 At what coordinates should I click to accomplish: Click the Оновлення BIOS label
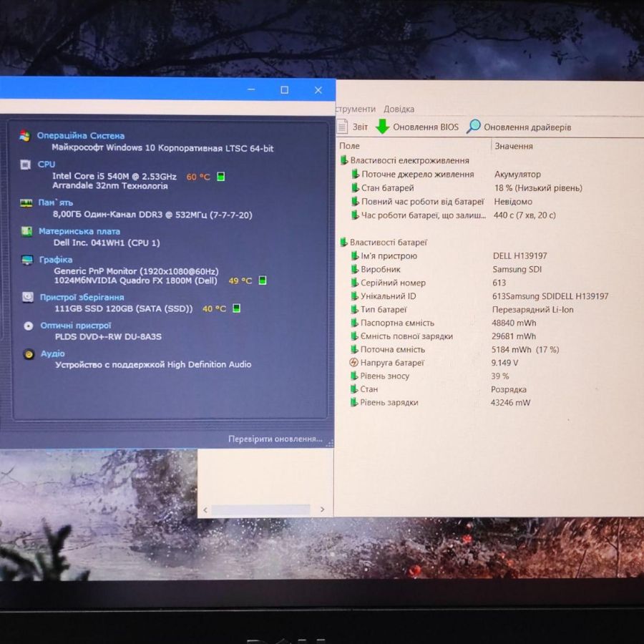click(x=426, y=127)
